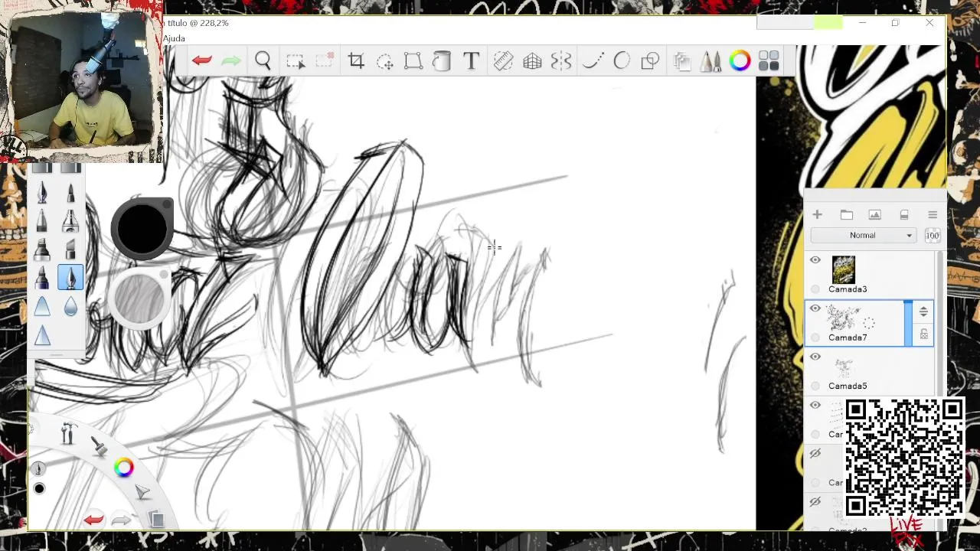The width and height of the screenshot is (980, 551).
Task: Click the black color puck
Action: click(x=142, y=228)
